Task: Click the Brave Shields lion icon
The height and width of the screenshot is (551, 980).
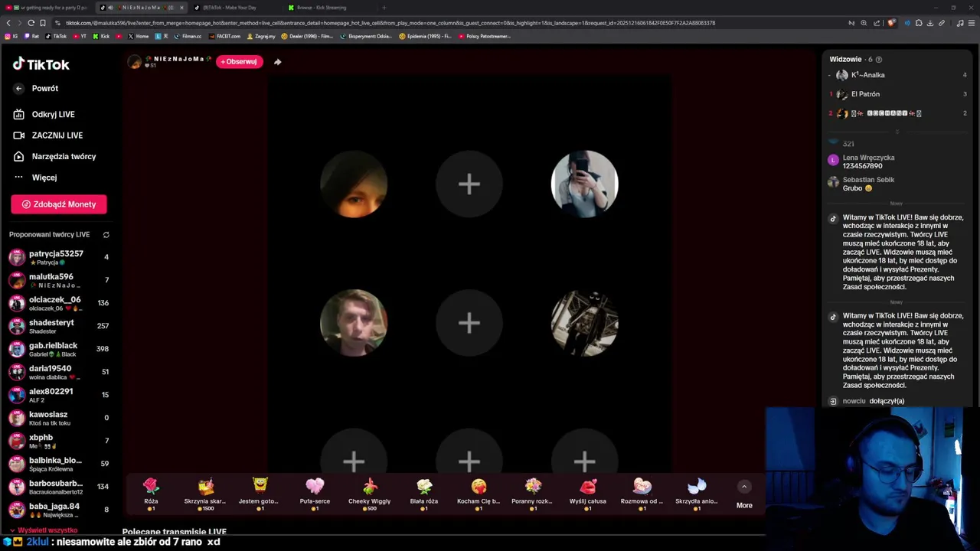Action: tap(891, 23)
